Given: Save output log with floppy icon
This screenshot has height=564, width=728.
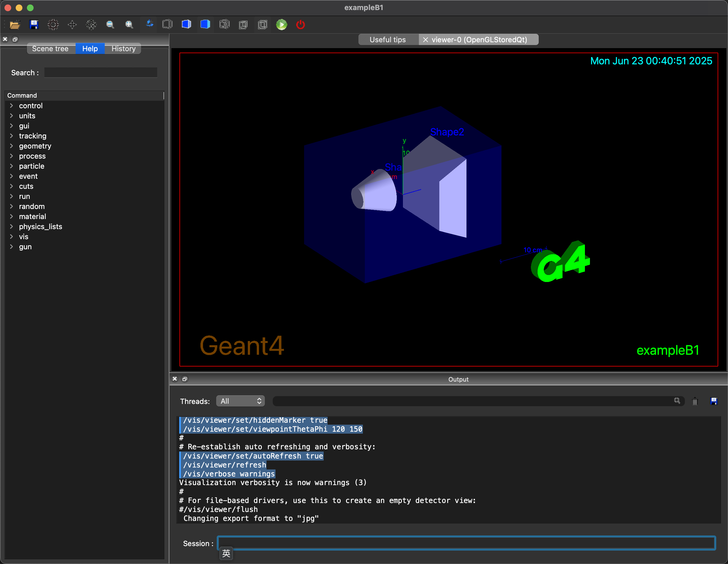Looking at the screenshot, I should pos(714,401).
